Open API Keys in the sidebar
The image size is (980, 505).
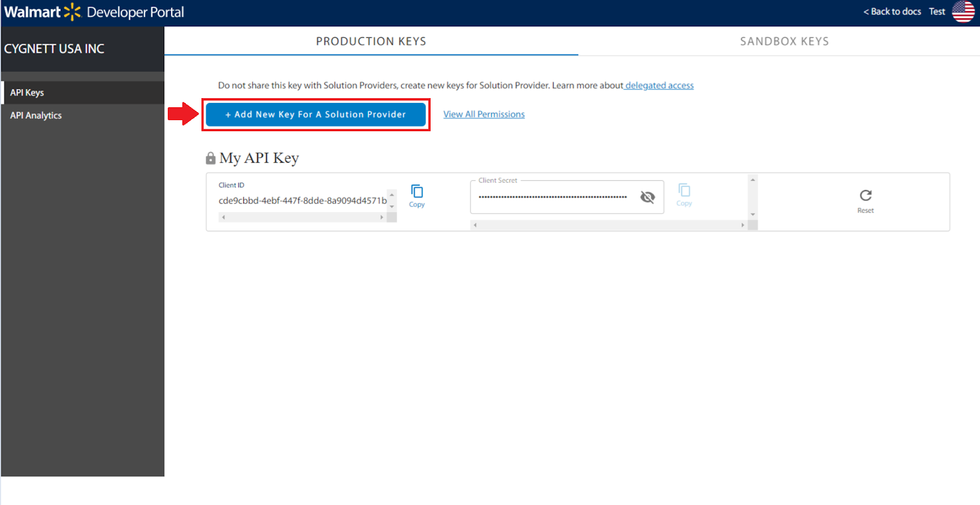(x=83, y=93)
